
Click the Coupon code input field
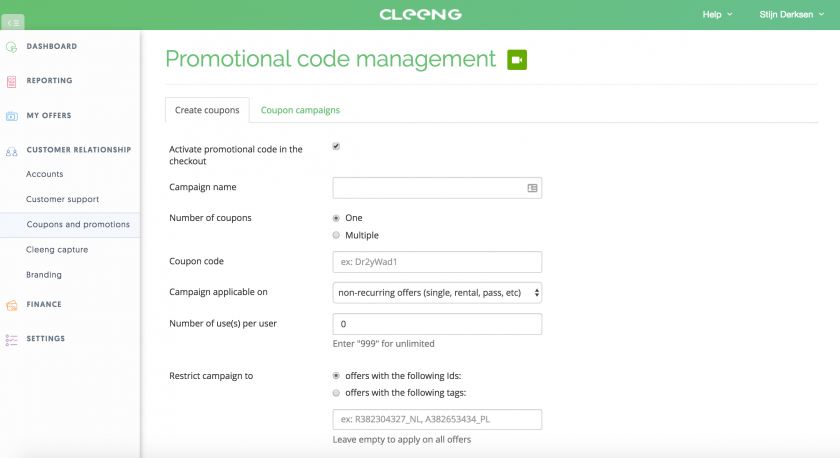click(x=437, y=262)
